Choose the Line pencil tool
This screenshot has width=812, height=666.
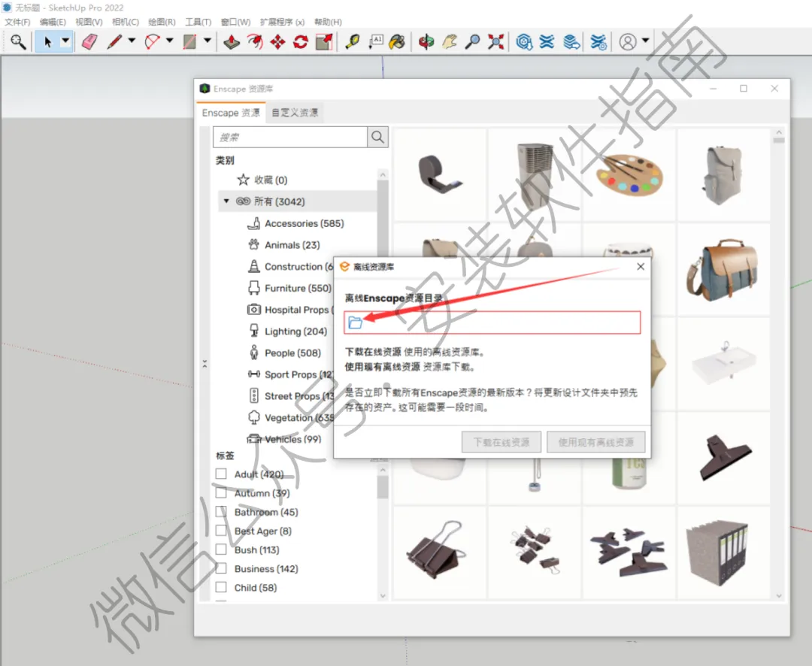[114, 42]
